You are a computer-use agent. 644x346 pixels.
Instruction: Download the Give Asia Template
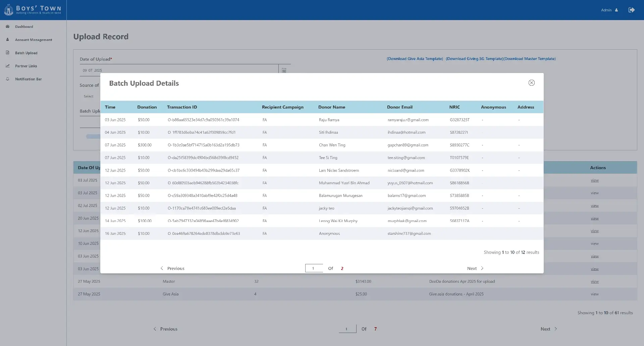pos(415,59)
